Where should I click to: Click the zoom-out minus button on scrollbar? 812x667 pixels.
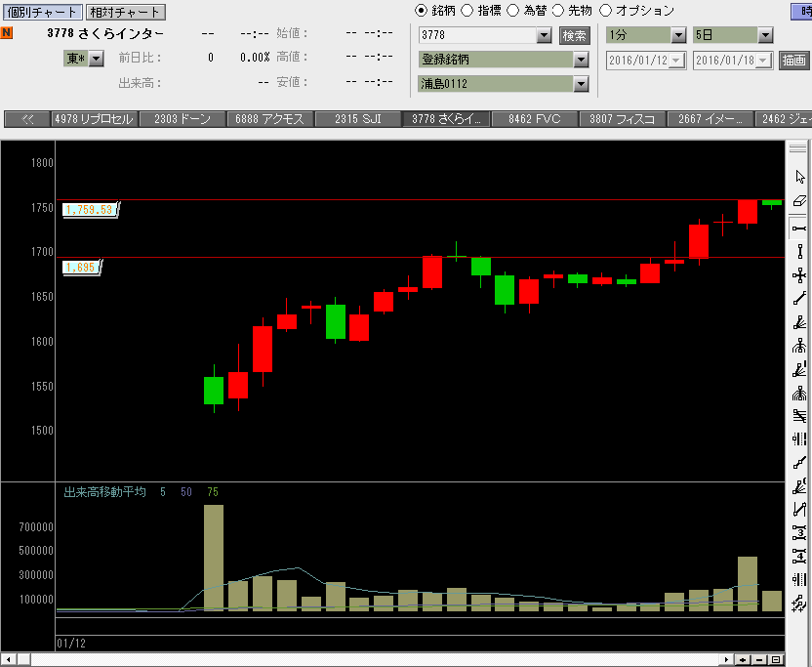tap(759, 660)
